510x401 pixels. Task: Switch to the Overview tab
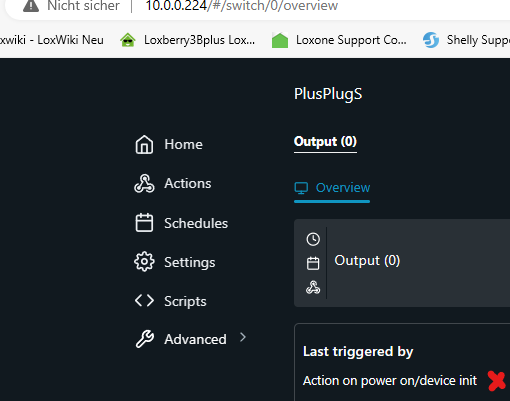(332, 188)
